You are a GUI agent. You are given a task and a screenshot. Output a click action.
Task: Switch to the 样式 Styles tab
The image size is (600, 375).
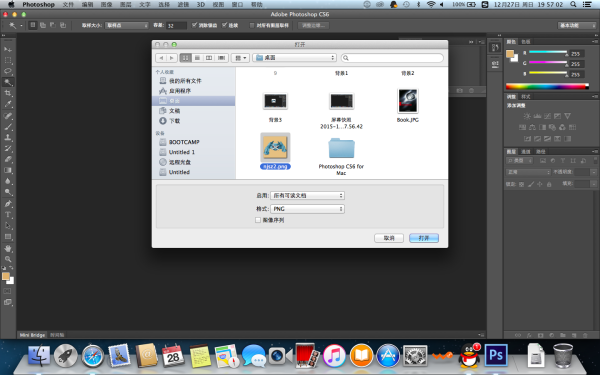[526, 96]
